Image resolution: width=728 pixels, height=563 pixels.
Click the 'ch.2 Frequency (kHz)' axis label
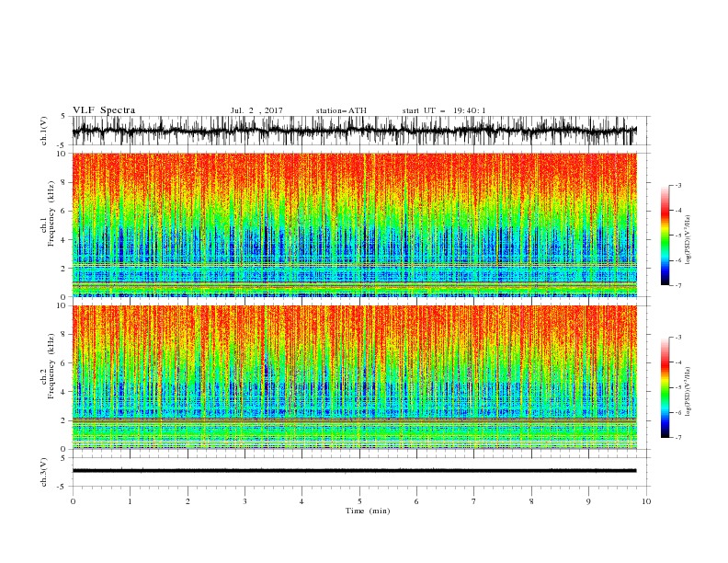coord(49,365)
